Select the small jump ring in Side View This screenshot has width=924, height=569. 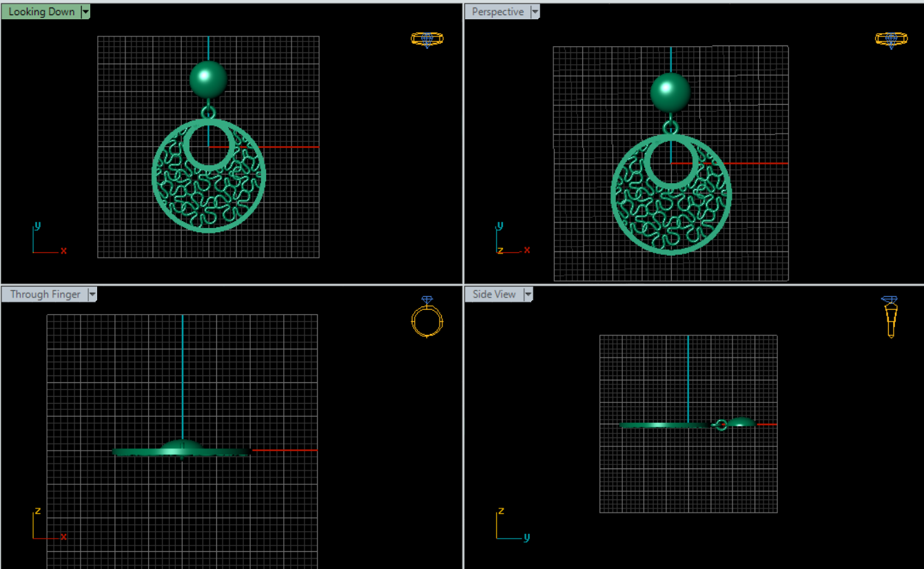coord(721,425)
